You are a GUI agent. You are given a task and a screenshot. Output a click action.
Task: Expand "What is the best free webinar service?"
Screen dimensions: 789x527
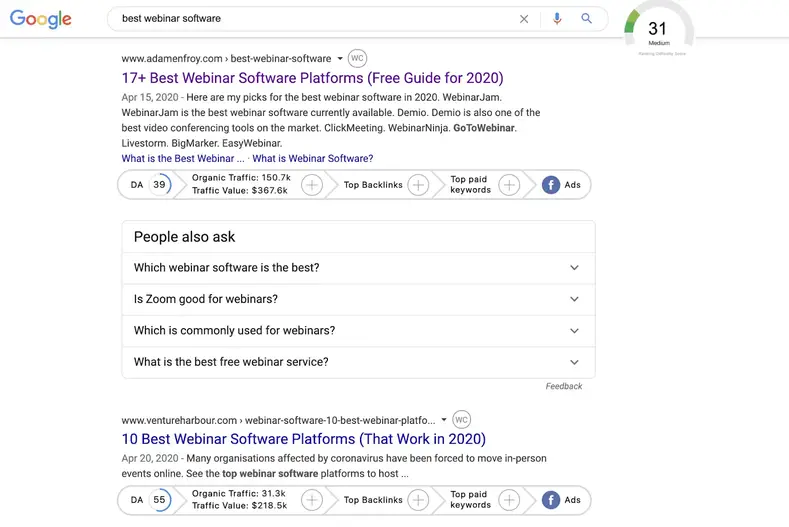coord(574,362)
